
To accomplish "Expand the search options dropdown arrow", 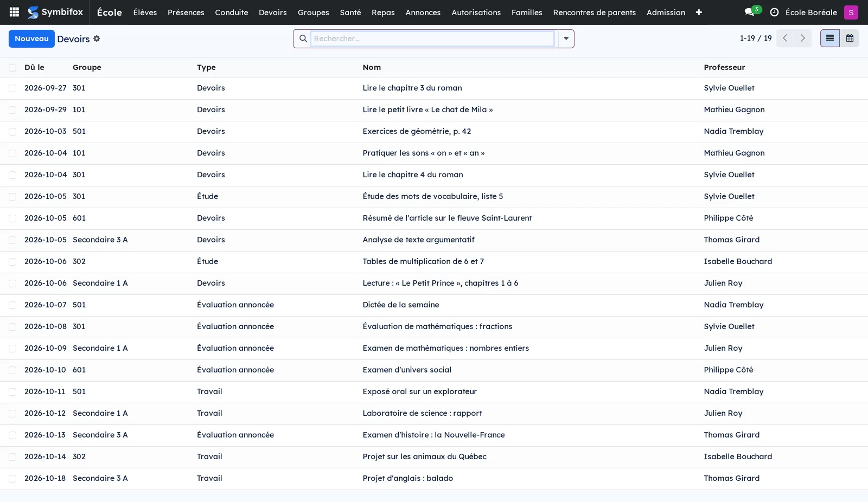I will click(x=566, y=38).
